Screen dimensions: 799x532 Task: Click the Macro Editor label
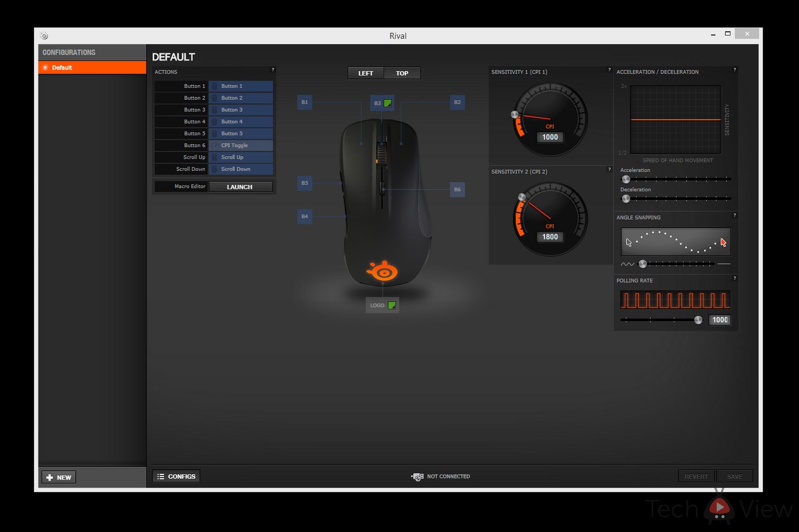pos(190,186)
